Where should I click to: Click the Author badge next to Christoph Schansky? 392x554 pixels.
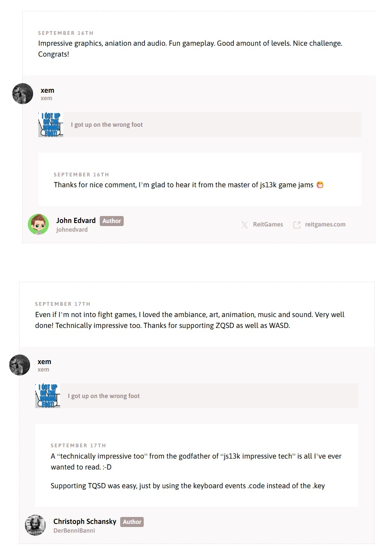click(132, 522)
